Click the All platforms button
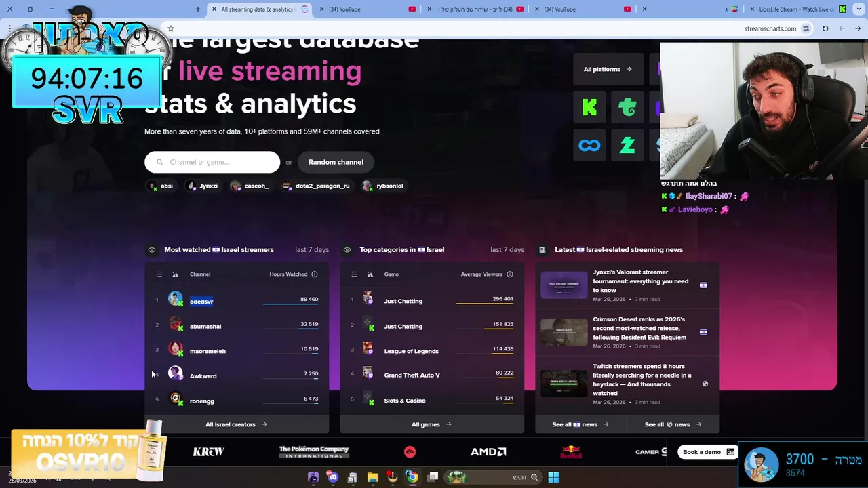The height and width of the screenshot is (488, 868). click(608, 69)
